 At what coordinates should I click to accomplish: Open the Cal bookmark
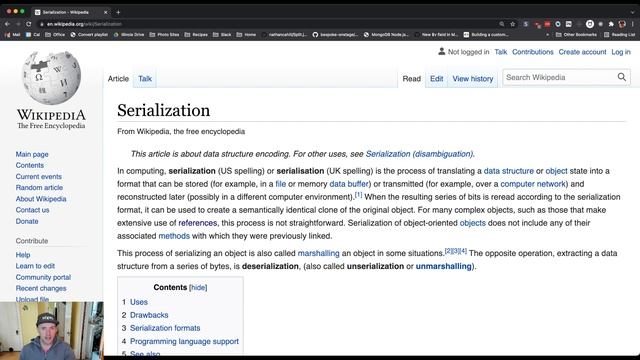[33, 35]
